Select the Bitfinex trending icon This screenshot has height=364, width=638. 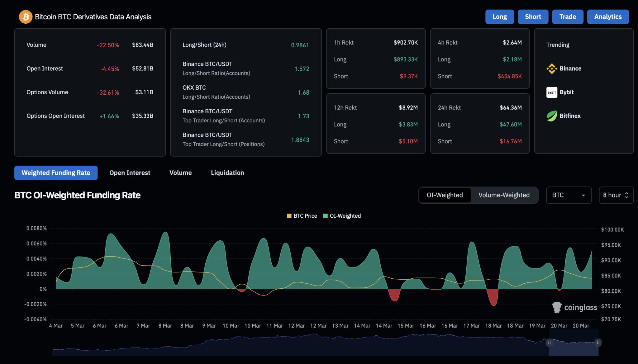pos(551,116)
